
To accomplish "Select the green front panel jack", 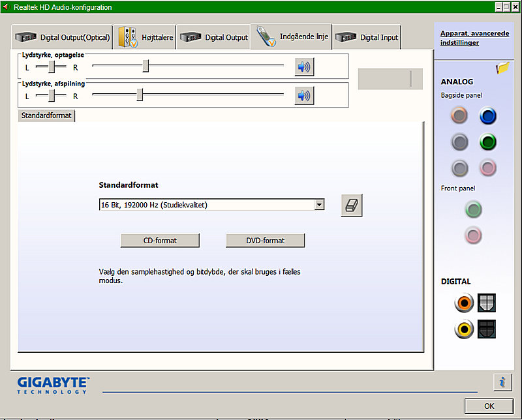I will (473, 209).
